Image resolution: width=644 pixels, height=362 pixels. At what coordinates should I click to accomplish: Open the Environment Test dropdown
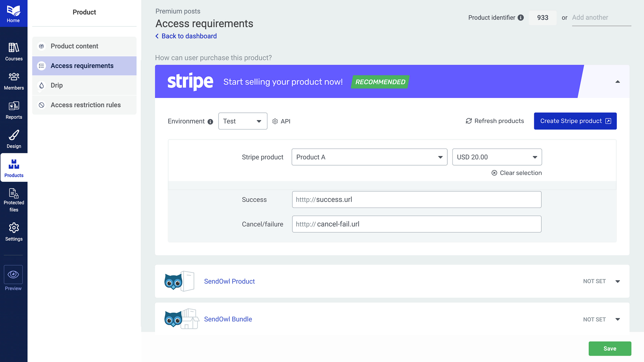[243, 121]
